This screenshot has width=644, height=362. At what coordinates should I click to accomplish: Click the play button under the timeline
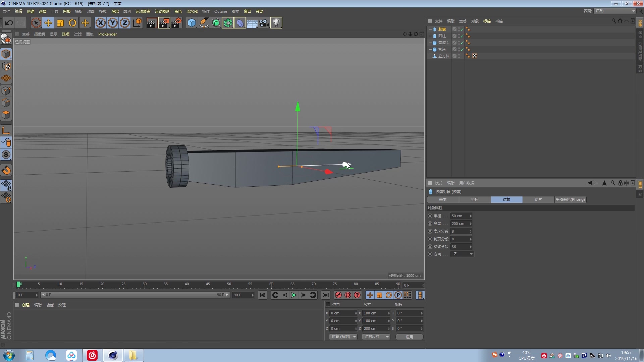click(x=294, y=295)
